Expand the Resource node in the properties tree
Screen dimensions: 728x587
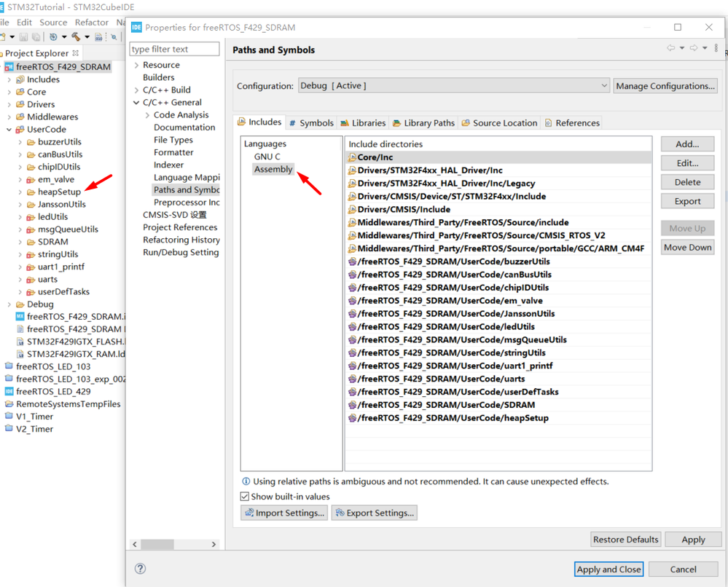point(136,65)
